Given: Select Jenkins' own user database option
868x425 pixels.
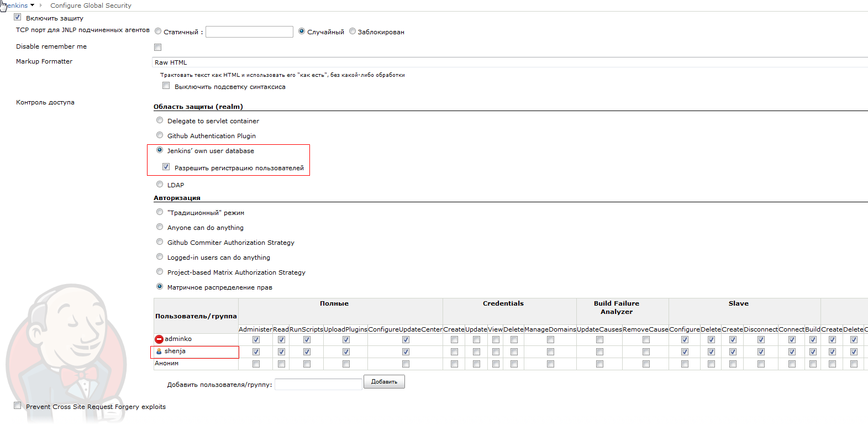Looking at the screenshot, I should pos(160,150).
